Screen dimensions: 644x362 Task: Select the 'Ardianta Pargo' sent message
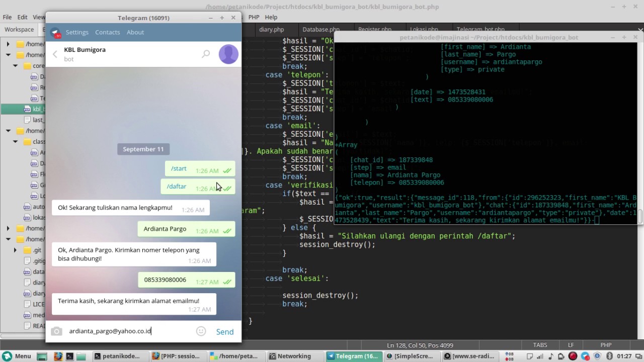pyautogui.click(x=187, y=229)
